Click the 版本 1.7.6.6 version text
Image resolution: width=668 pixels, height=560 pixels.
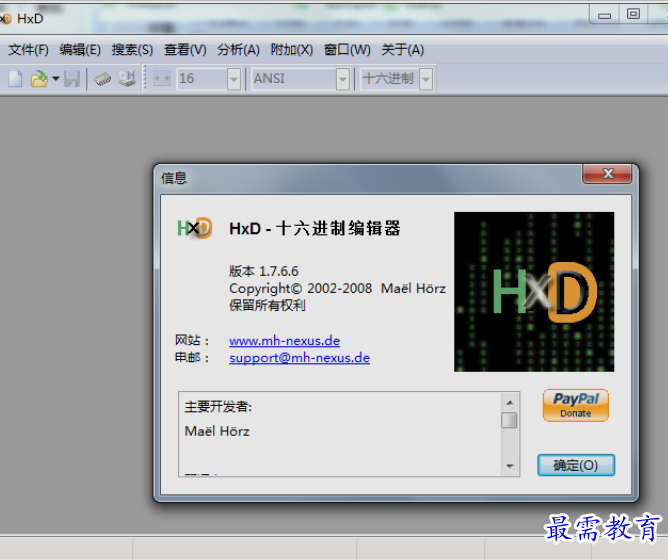click(x=264, y=271)
